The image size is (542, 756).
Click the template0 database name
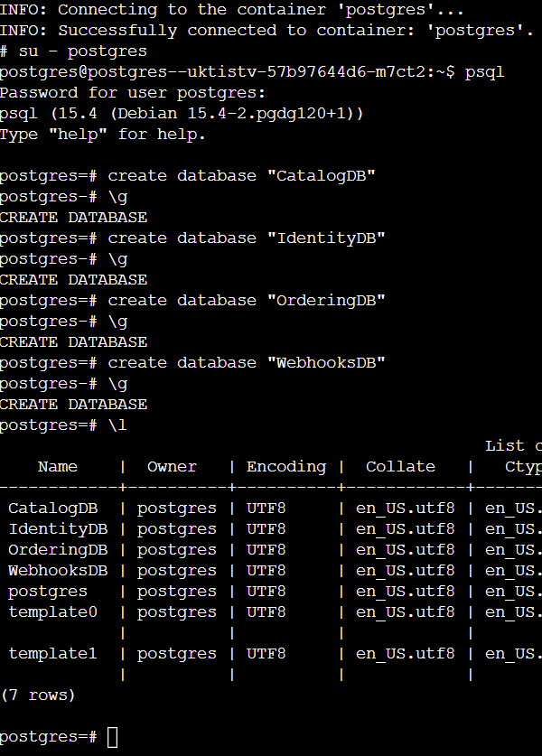point(53,612)
